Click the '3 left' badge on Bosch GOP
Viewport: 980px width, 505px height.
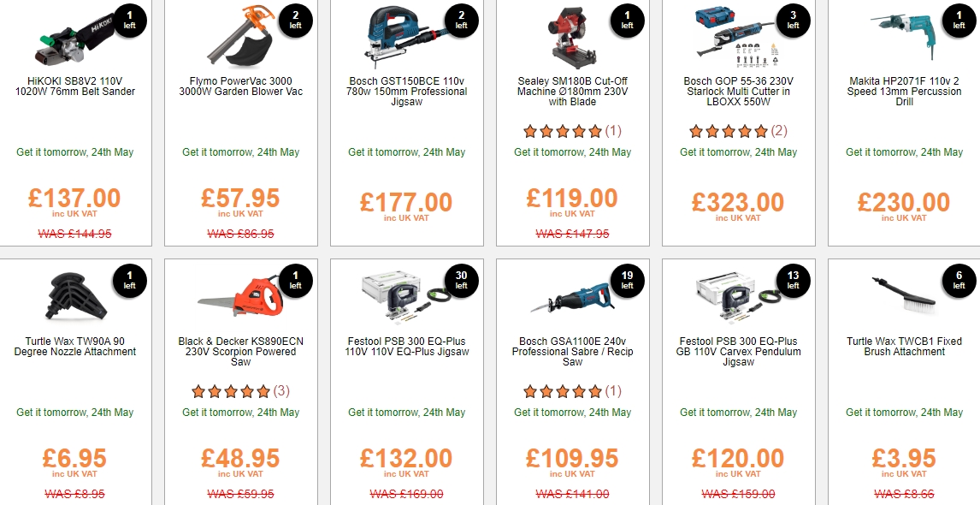point(793,20)
